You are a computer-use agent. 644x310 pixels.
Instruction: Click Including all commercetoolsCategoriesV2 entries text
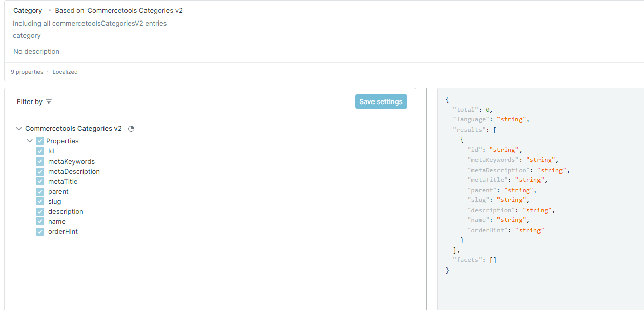point(90,23)
